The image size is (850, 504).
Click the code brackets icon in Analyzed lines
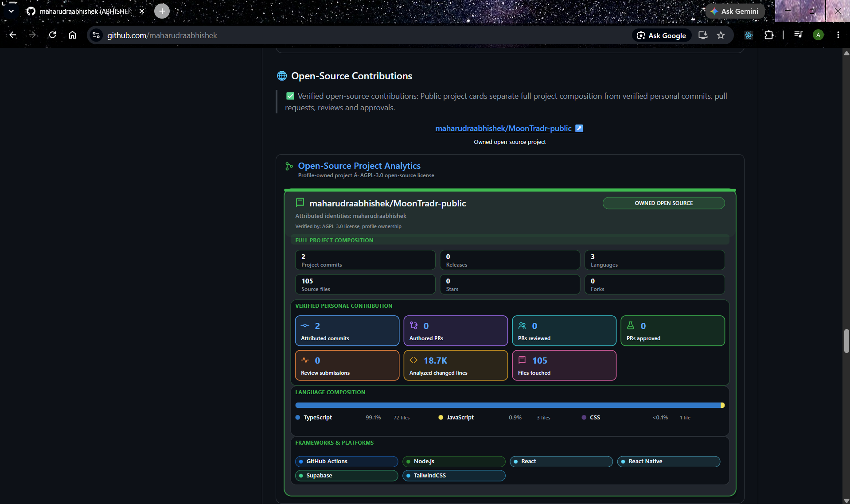pos(413,360)
